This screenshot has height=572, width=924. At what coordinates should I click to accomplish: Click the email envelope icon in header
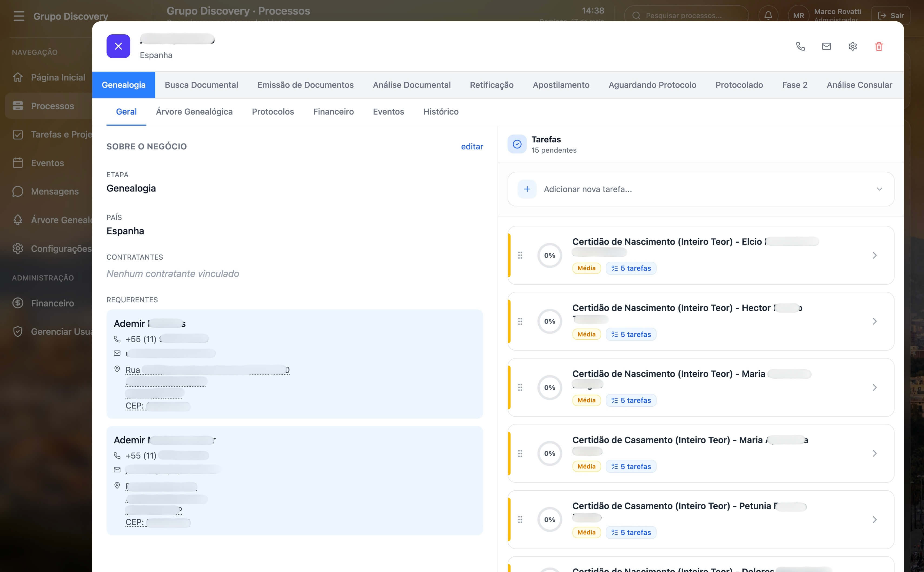point(826,46)
